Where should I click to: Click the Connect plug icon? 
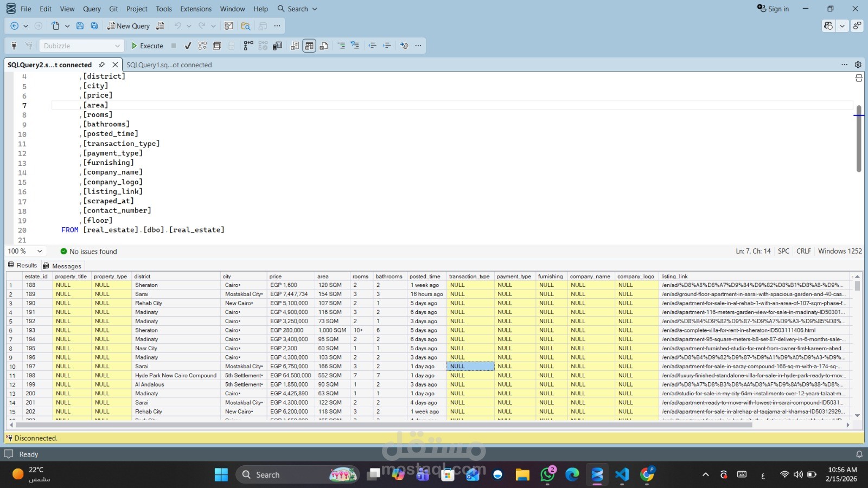point(14,46)
